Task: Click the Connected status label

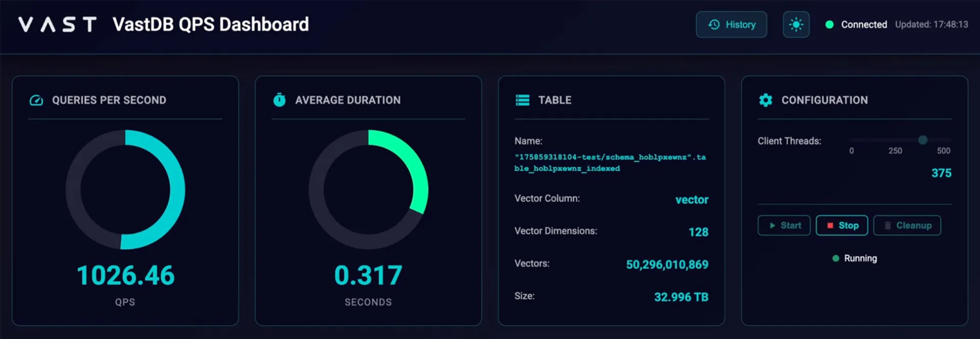Action: point(864,24)
